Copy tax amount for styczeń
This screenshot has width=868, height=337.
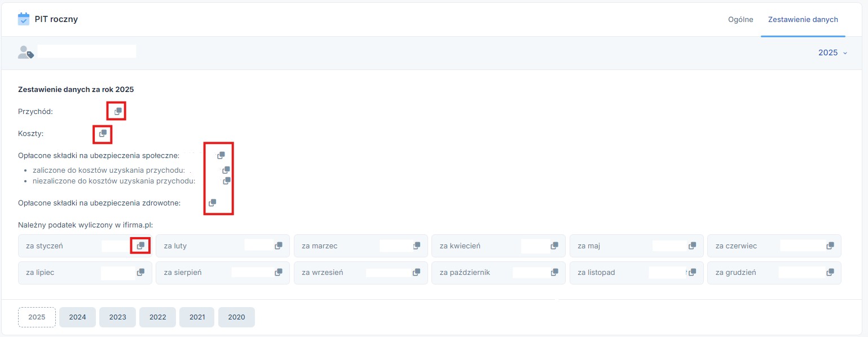tap(141, 246)
